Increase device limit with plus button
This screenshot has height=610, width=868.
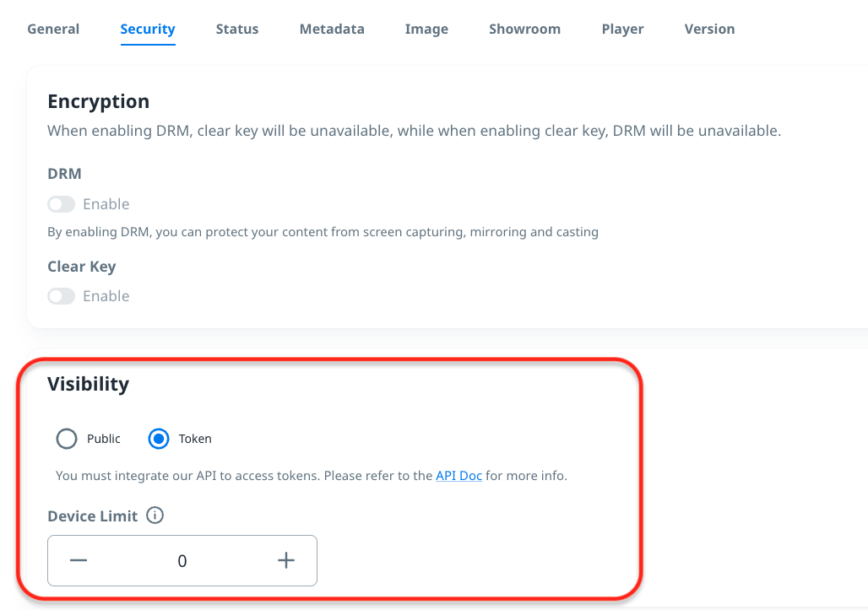pos(286,560)
